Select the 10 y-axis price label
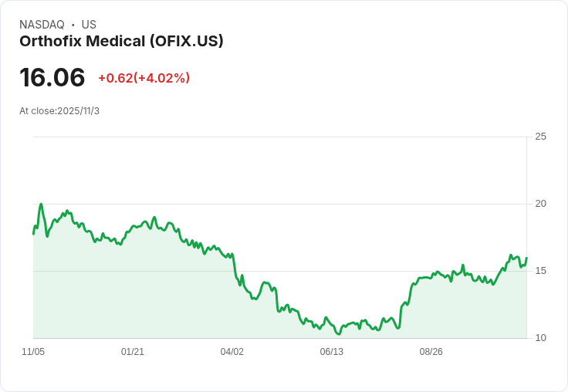Image resolution: width=568 pixels, height=392 pixels. tap(540, 338)
